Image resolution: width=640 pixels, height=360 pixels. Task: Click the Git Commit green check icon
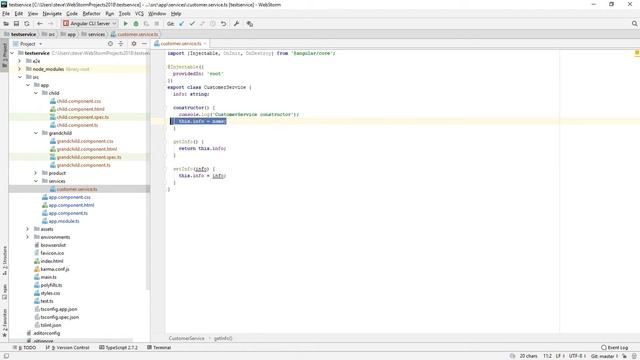coord(192,24)
